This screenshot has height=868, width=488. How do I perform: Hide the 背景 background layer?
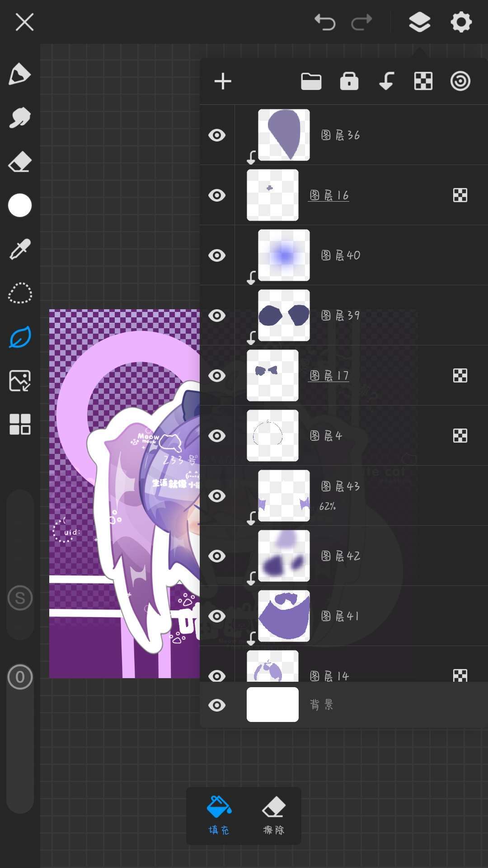click(x=217, y=705)
